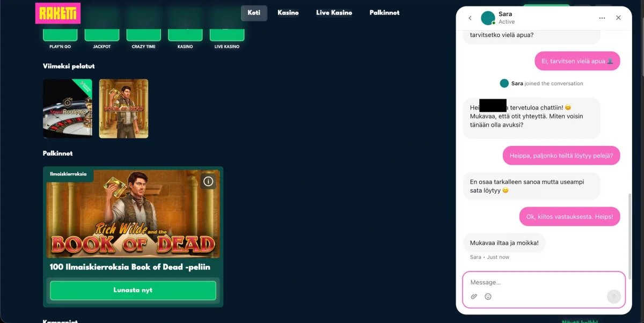The width and height of the screenshot is (644, 323).
Task: Click 'Ok, kiitos vastauksesta. Heips!' message
Action: point(570,217)
